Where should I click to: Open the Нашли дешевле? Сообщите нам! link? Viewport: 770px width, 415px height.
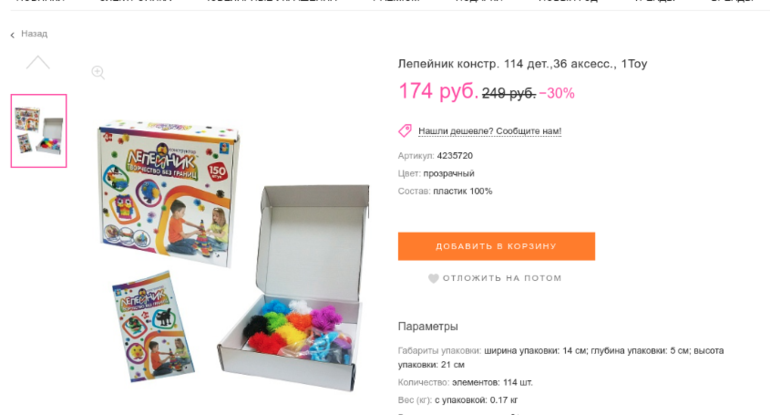[490, 131]
